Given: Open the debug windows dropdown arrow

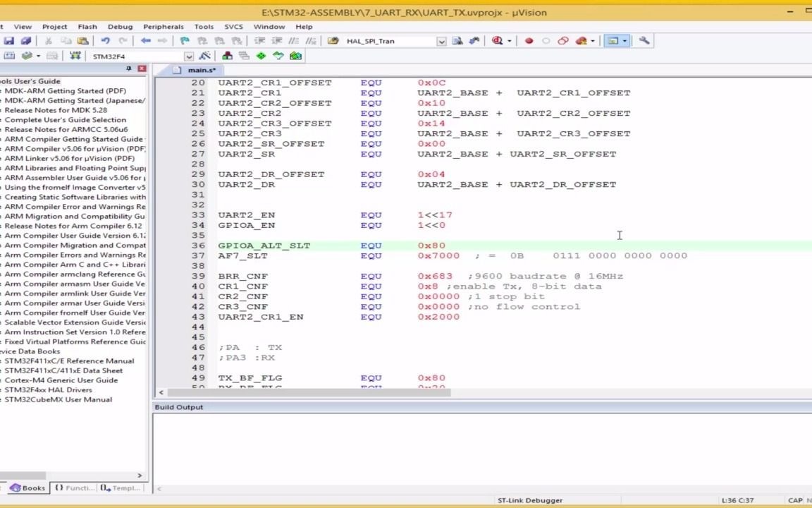Looking at the screenshot, I should pyautogui.click(x=623, y=40).
